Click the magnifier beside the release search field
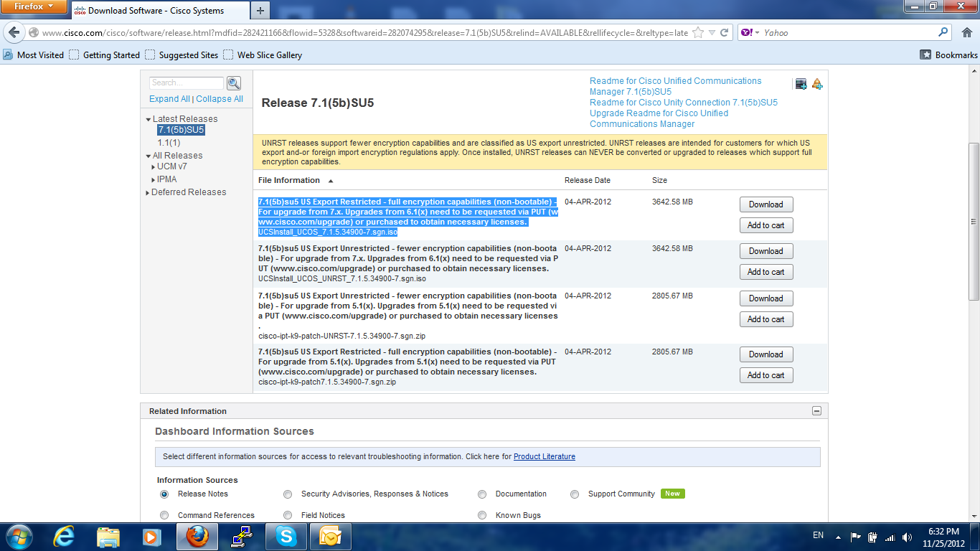Screen dimensions: 980x551 pos(234,83)
